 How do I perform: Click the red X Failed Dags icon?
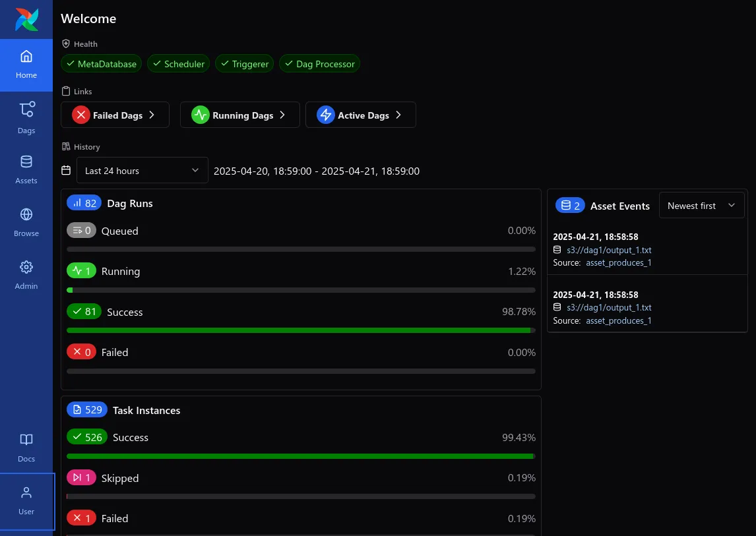coord(81,115)
